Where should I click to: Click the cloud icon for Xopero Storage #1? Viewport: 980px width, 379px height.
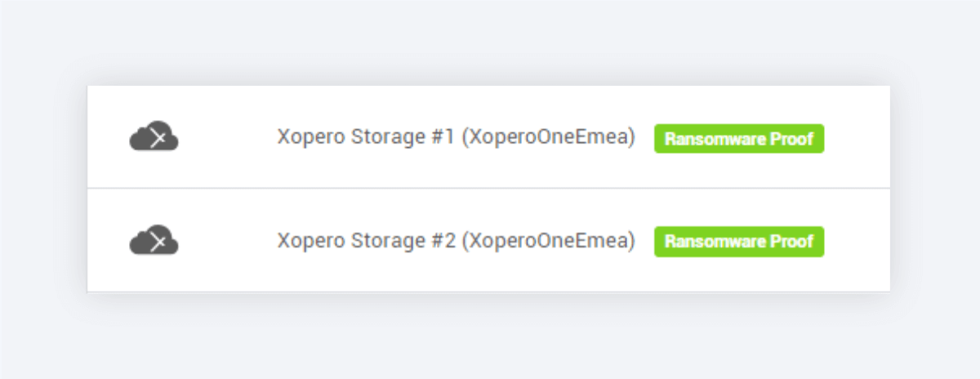tap(154, 137)
